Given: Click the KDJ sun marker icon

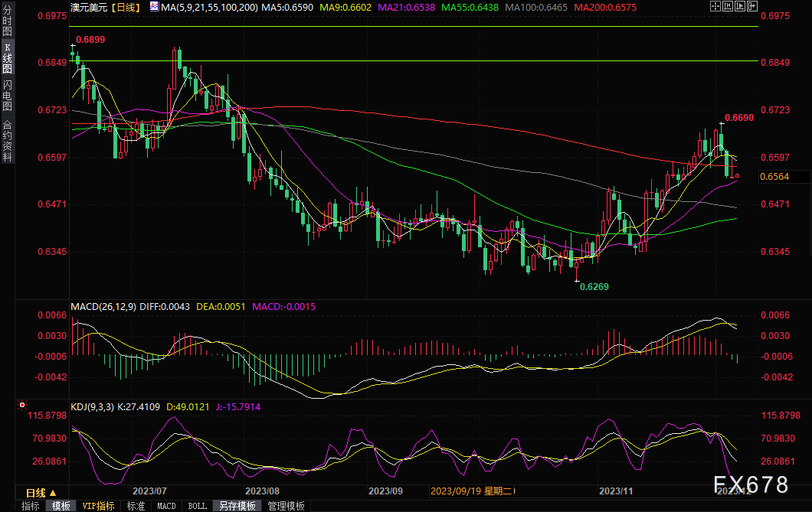Looking at the screenshot, I should [x=21, y=405].
